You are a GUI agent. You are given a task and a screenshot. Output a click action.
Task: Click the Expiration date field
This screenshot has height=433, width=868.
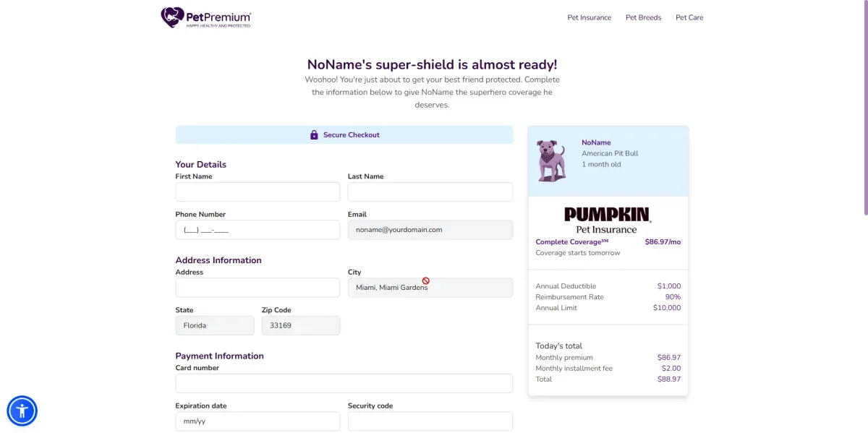pyautogui.click(x=258, y=421)
